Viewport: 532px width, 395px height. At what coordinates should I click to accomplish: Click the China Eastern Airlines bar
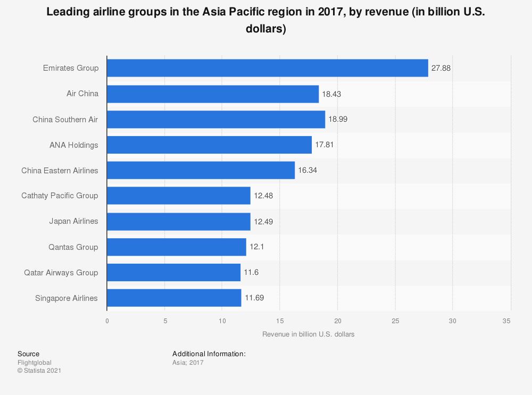pyautogui.click(x=201, y=170)
